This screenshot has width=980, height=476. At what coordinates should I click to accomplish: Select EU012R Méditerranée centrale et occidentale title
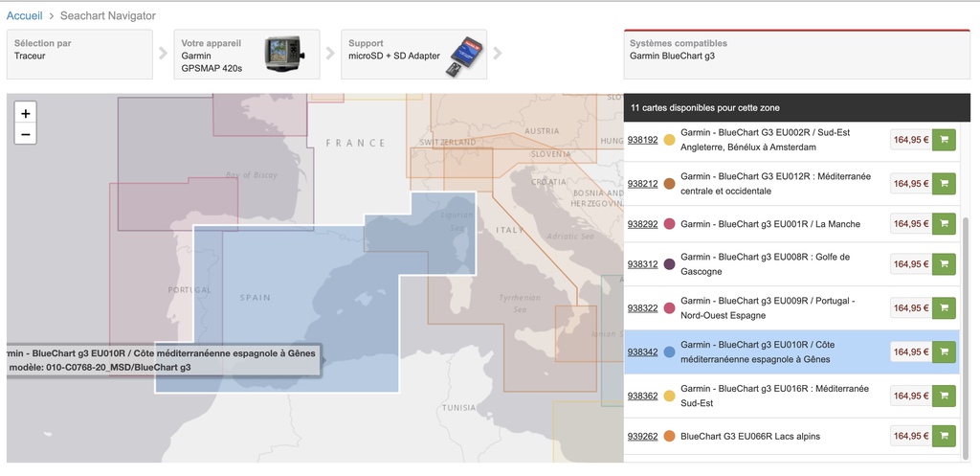point(775,183)
